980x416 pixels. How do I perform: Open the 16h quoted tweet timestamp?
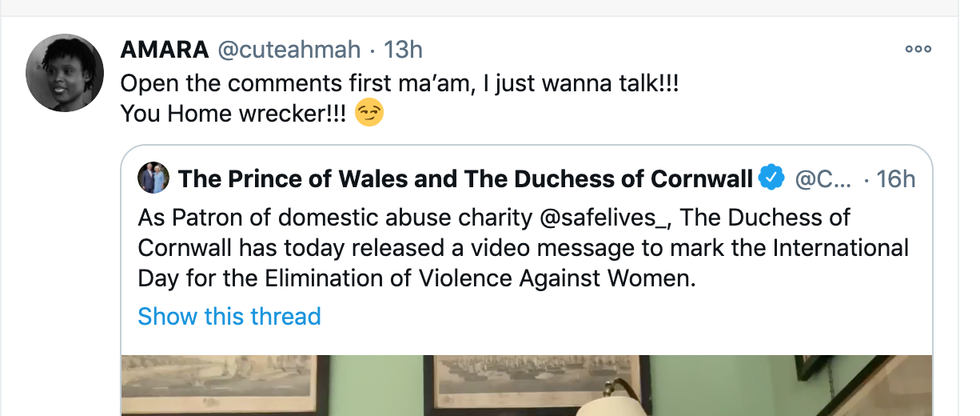[895, 179]
